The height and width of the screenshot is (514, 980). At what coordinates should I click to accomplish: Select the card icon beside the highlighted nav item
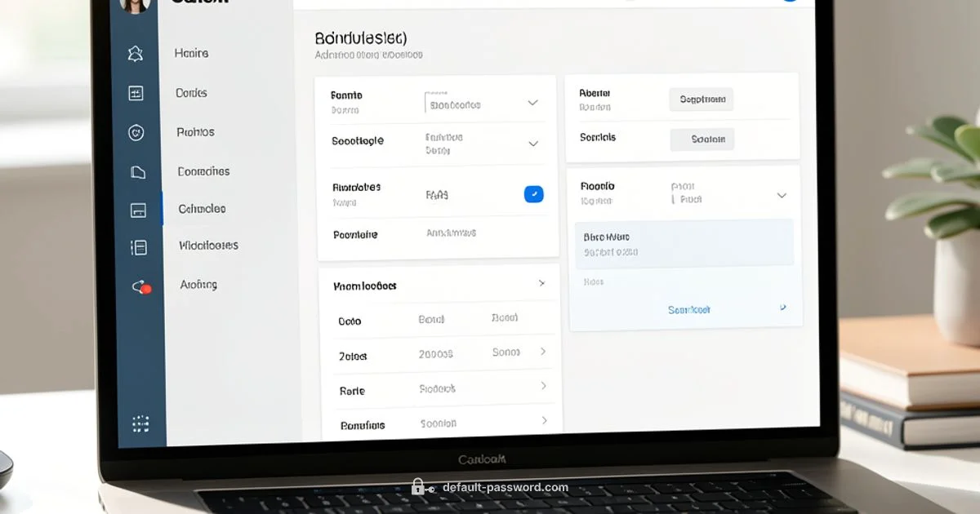pos(138,209)
